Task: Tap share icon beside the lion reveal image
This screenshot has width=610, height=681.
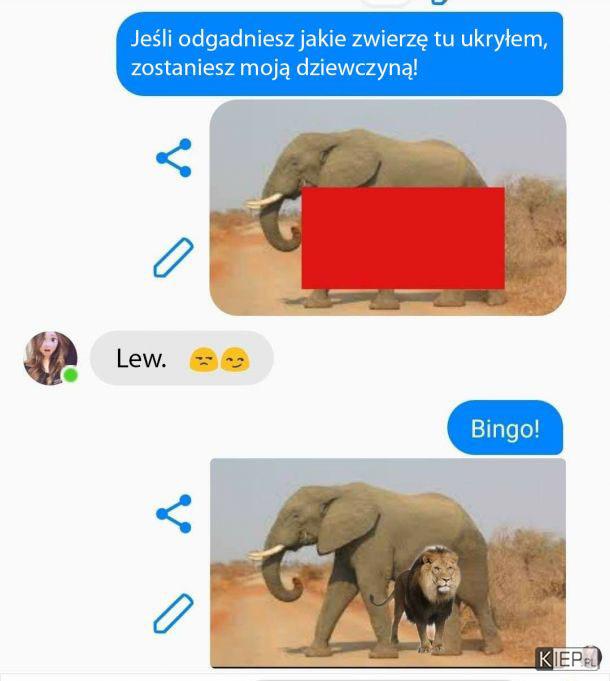Action: coord(174,513)
